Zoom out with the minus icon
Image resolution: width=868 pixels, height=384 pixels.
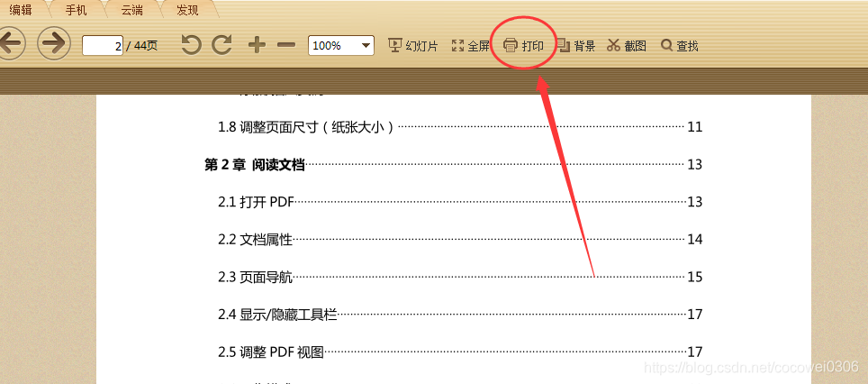click(286, 45)
